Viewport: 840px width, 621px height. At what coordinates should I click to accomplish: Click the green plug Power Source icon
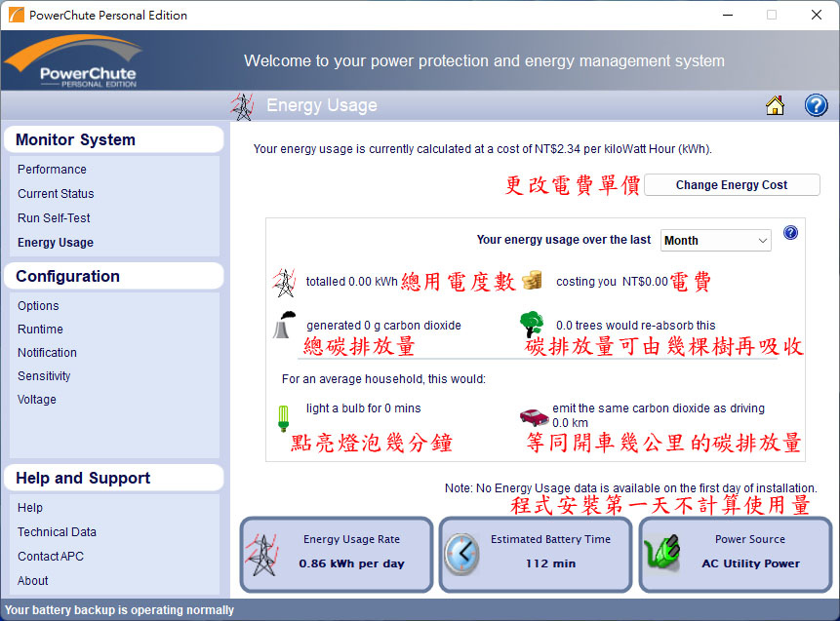coord(661,553)
